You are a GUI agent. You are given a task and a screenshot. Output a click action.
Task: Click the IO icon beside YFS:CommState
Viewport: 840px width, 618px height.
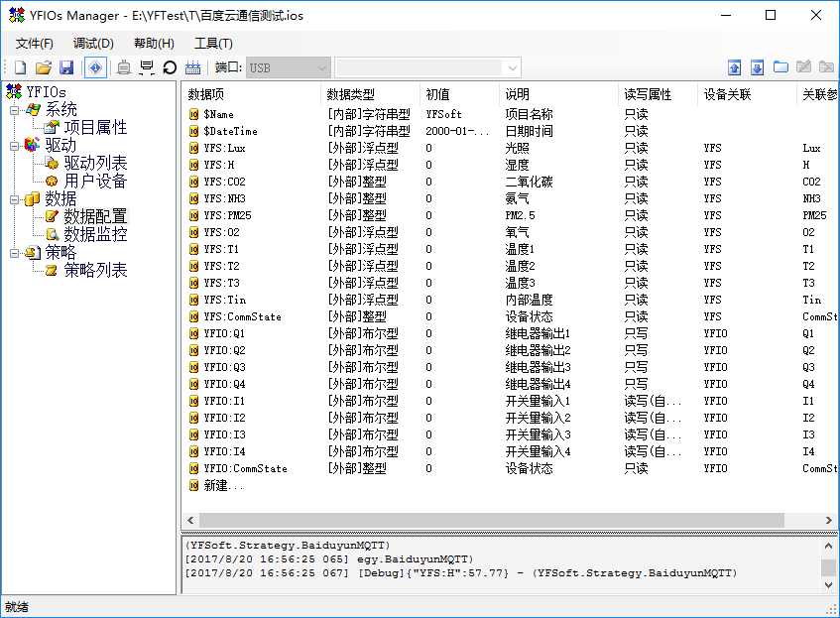(x=194, y=316)
